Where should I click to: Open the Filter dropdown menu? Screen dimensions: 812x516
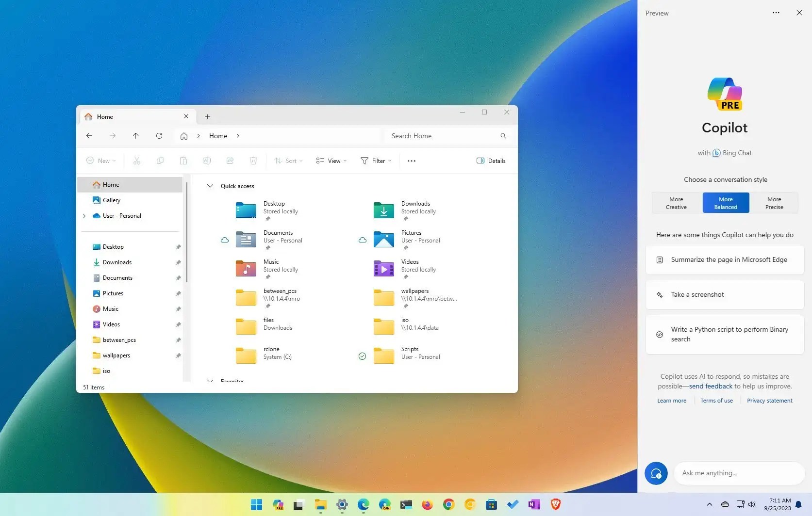click(376, 161)
